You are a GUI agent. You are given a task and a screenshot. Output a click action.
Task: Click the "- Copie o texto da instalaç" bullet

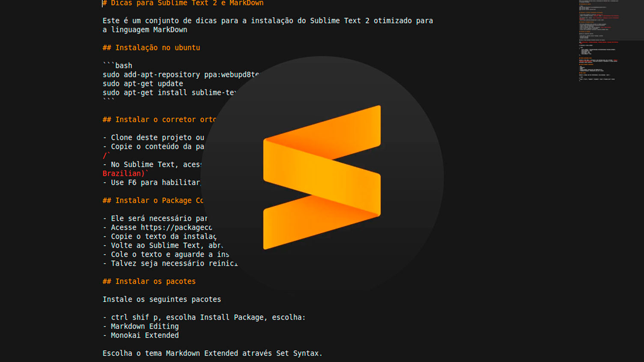point(159,236)
